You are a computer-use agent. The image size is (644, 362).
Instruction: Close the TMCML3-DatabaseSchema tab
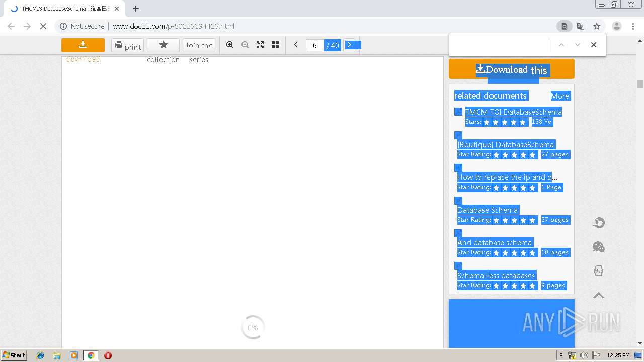(x=117, y=9)
